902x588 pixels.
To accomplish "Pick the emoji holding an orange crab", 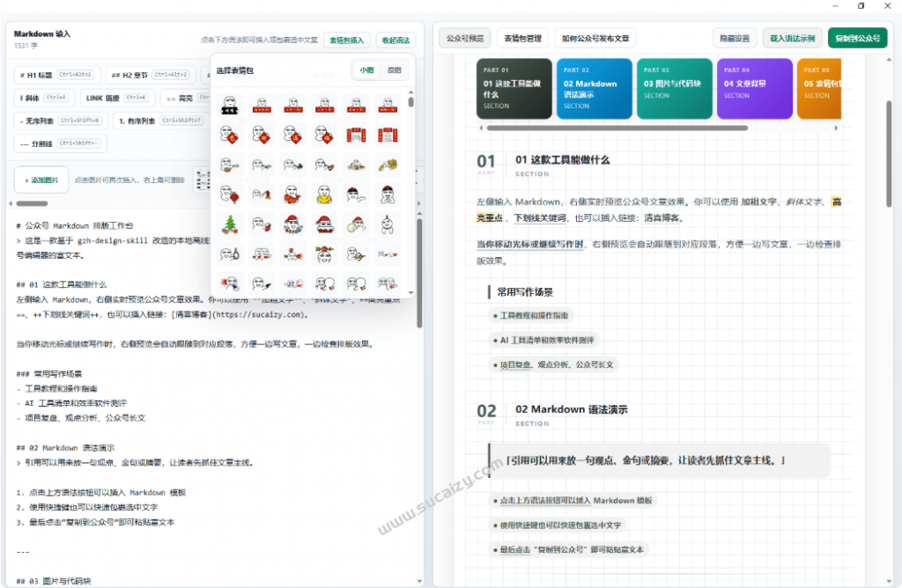I will 292,195.
